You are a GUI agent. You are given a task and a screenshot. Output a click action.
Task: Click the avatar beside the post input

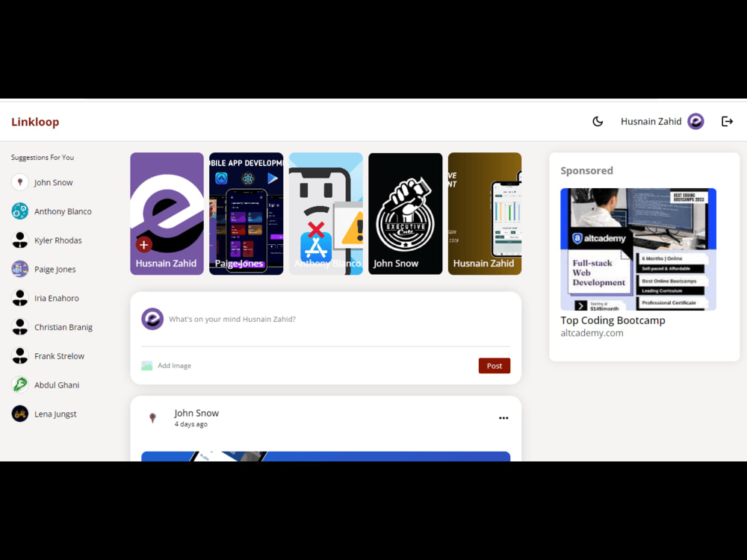[x=152, y=319]
